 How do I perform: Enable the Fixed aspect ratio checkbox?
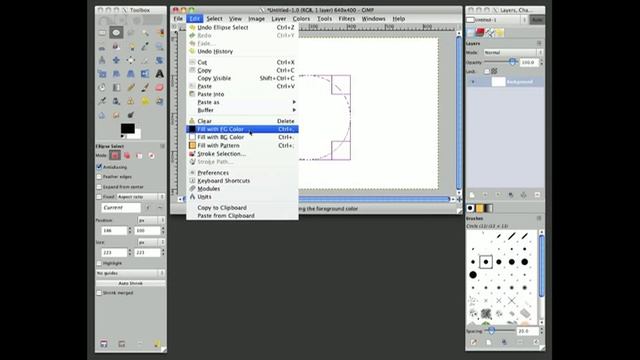(x=99, y=197)
